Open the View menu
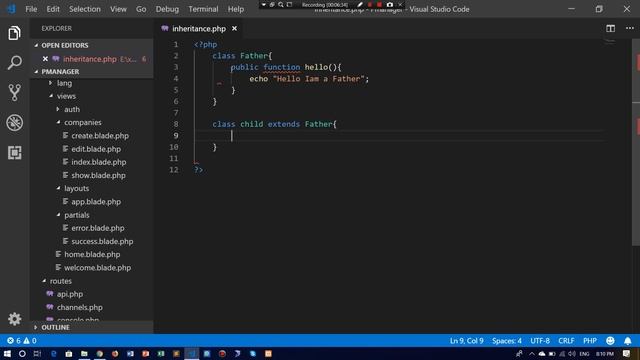Screen dimensions: 640x360 point(118,9)
